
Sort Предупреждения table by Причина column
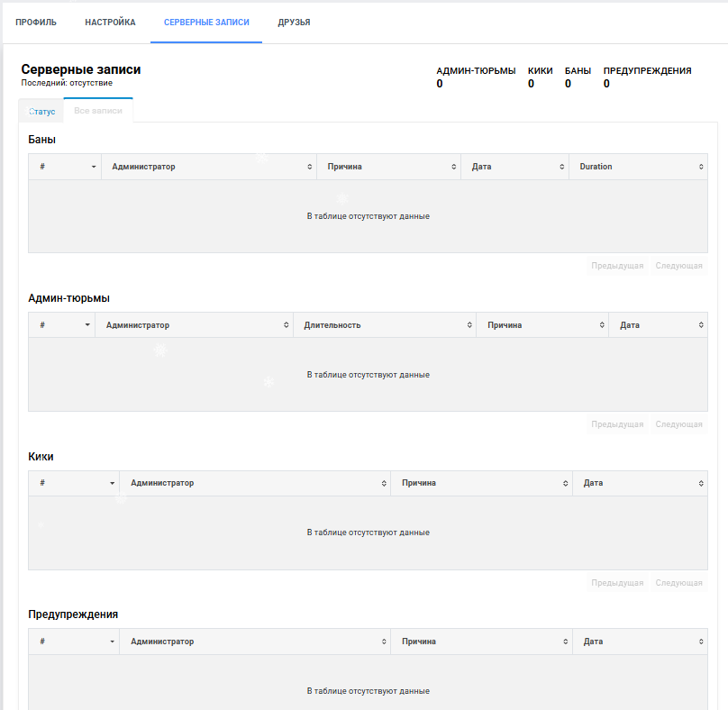481,642
